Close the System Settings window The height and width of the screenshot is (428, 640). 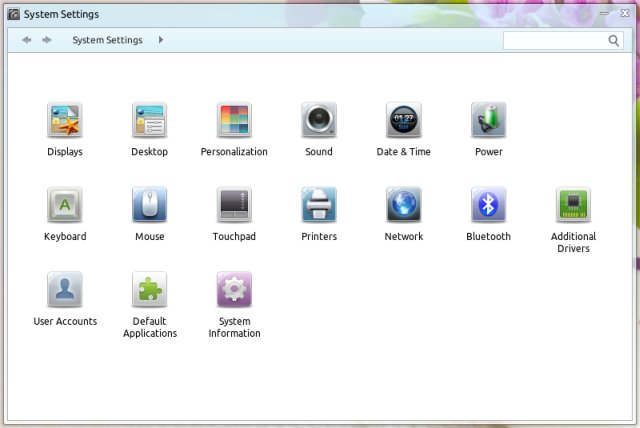tap(625, 13)
